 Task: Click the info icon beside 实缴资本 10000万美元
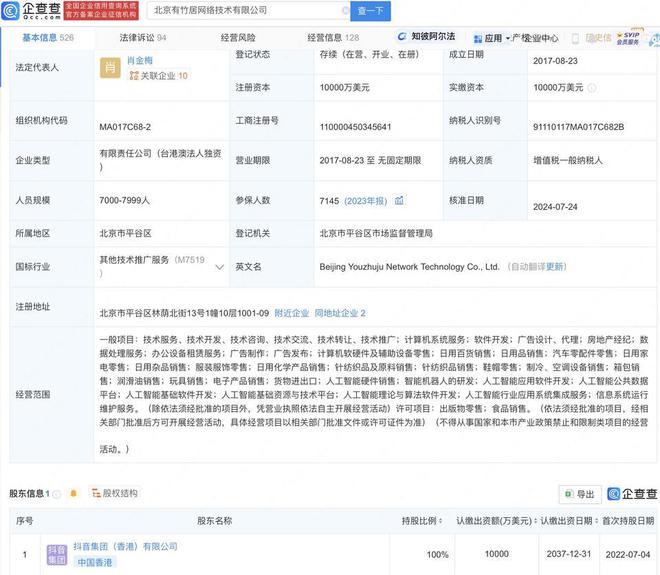[592, 88]
